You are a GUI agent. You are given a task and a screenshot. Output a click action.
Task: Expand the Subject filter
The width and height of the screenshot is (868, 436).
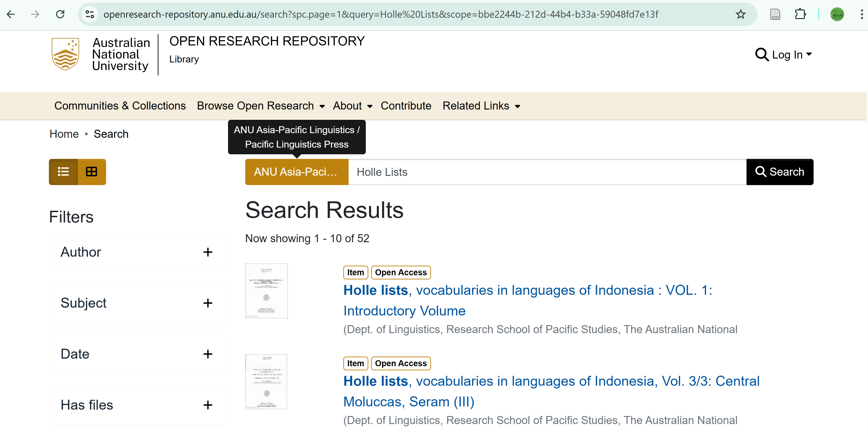click(208, 303)
